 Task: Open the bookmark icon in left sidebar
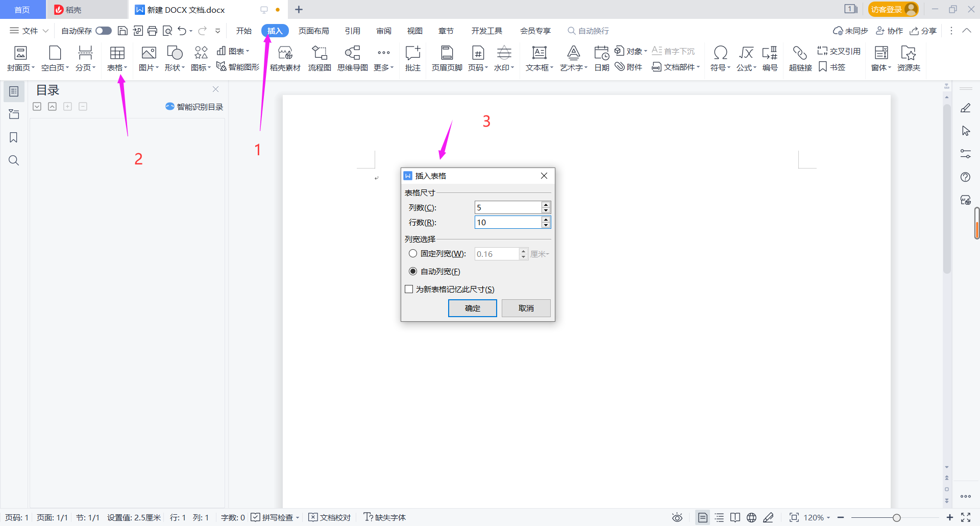tap(14, 137)
